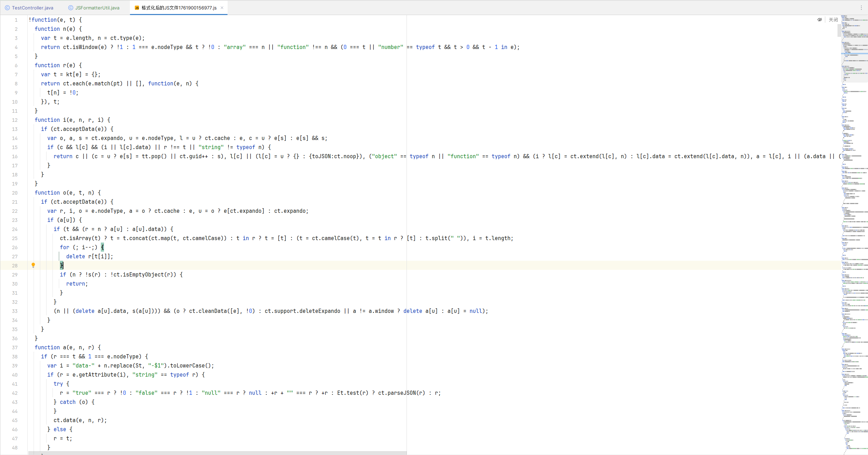Screen dimensions: 868x455
Task: Click the class icon on JSFormatterUtil.java tab
Action: (71, 8)
